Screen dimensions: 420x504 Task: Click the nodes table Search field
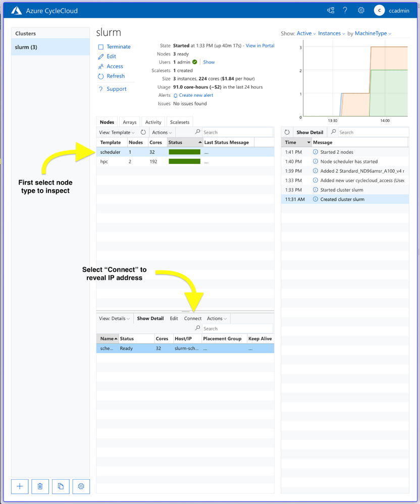click(x=238, y=132)
